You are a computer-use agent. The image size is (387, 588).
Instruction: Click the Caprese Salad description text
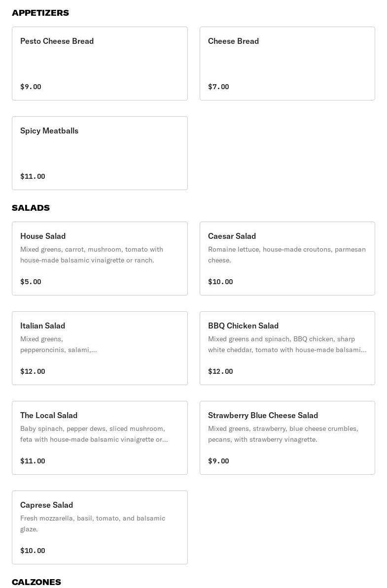93,523
